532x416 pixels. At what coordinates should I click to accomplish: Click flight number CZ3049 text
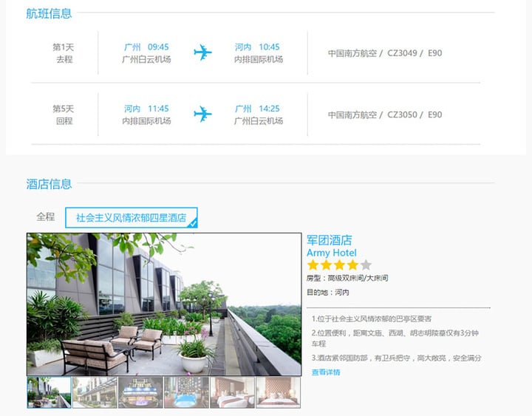click(402, 53)
